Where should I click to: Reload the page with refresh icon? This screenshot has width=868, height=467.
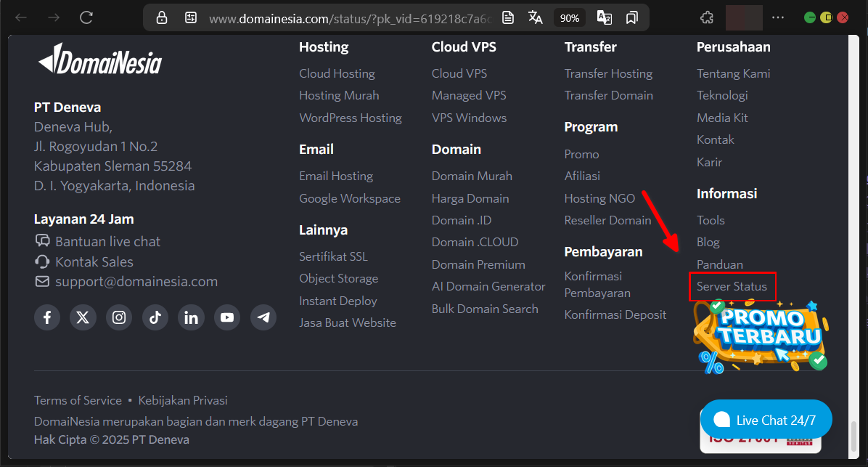86,17
